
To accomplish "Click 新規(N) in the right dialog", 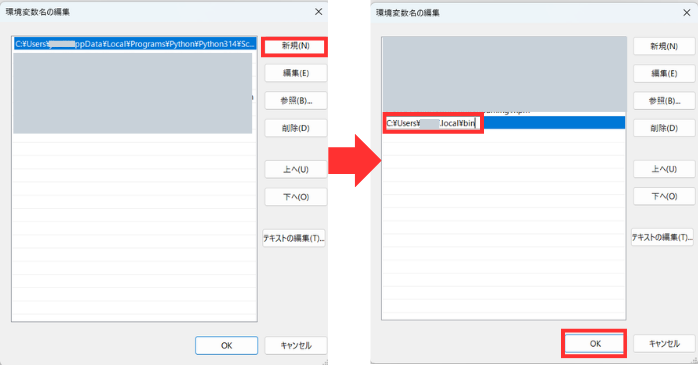I will [x=664, y=46].
